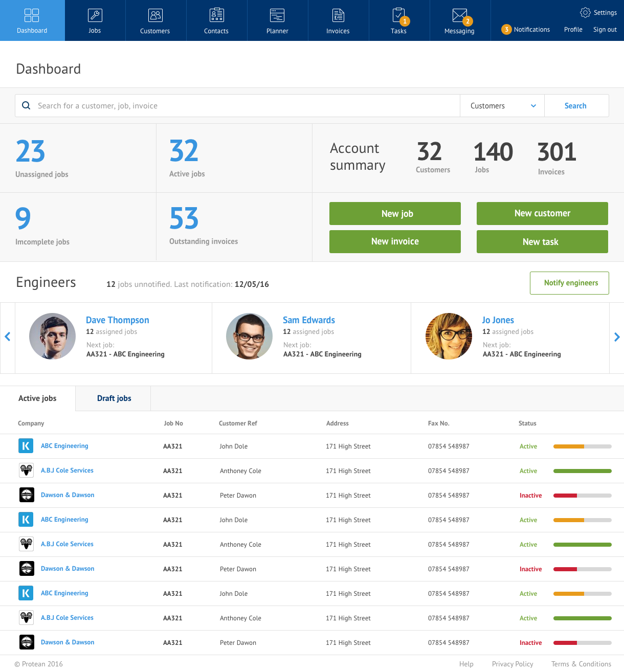624x672 pixels.
Task: Click the New invoice button
Action: 395,241
